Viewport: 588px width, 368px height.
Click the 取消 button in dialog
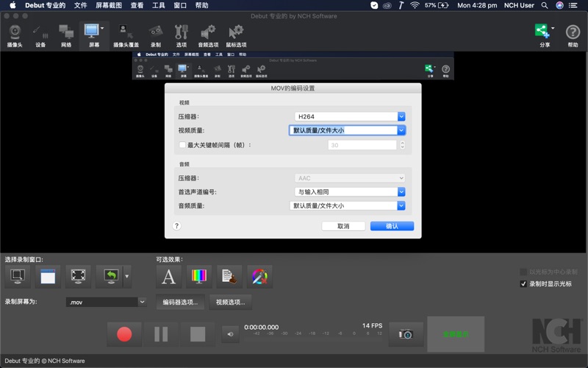(343, 226)
